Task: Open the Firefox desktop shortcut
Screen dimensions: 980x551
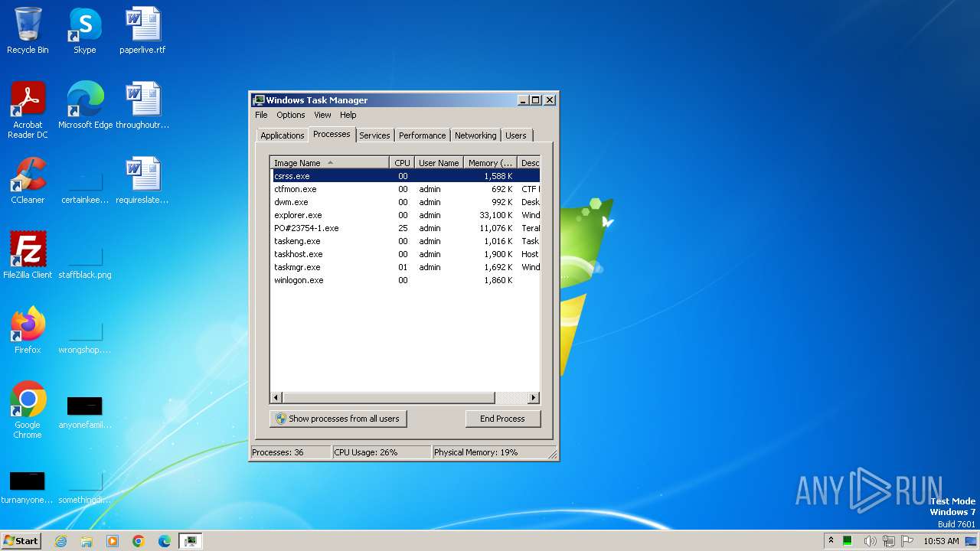Action: point(28,330)
